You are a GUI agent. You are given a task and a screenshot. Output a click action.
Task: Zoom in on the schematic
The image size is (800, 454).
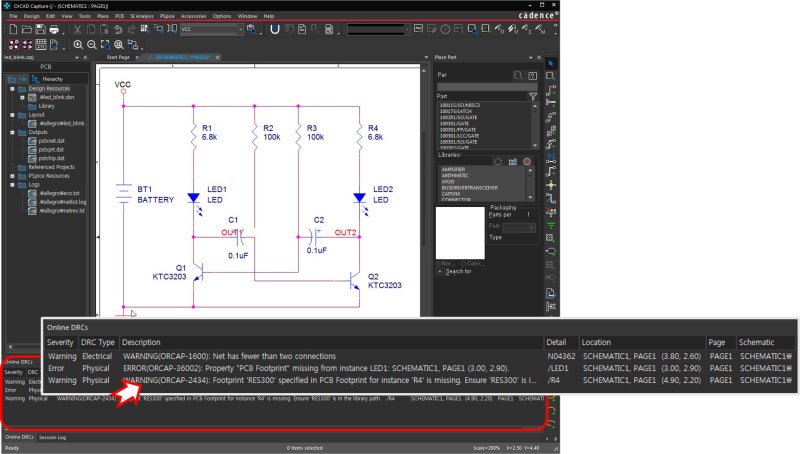[x=78, y=45]
